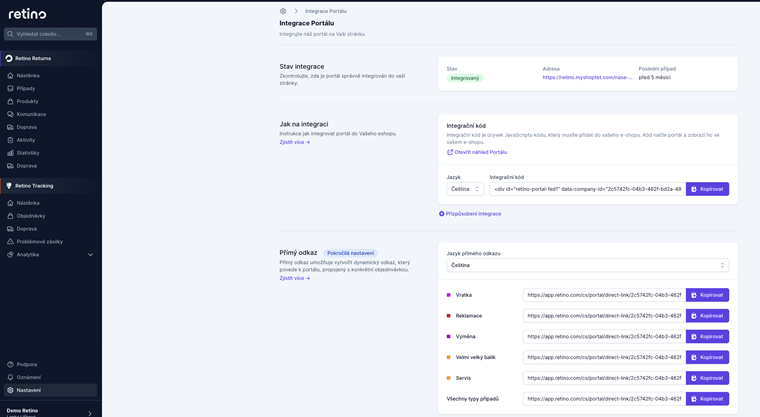The image size is (760, 417).
Task: Click the color square next to Reklamace
Action: point(449,316)
